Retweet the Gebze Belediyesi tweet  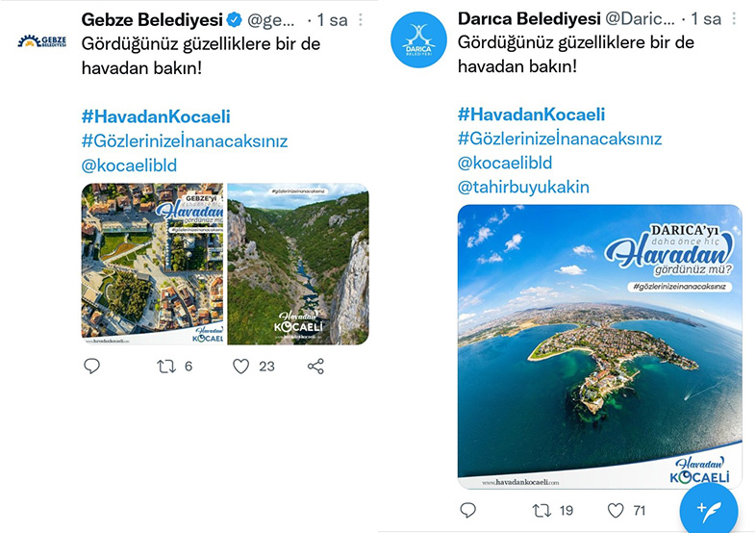(167, 366)
